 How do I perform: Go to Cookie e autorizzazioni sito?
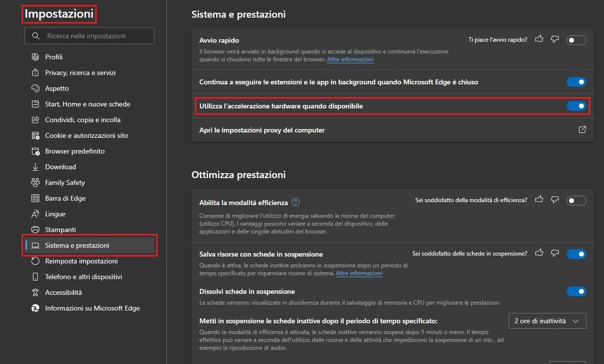pyautogui.click(x=86, y=135)
